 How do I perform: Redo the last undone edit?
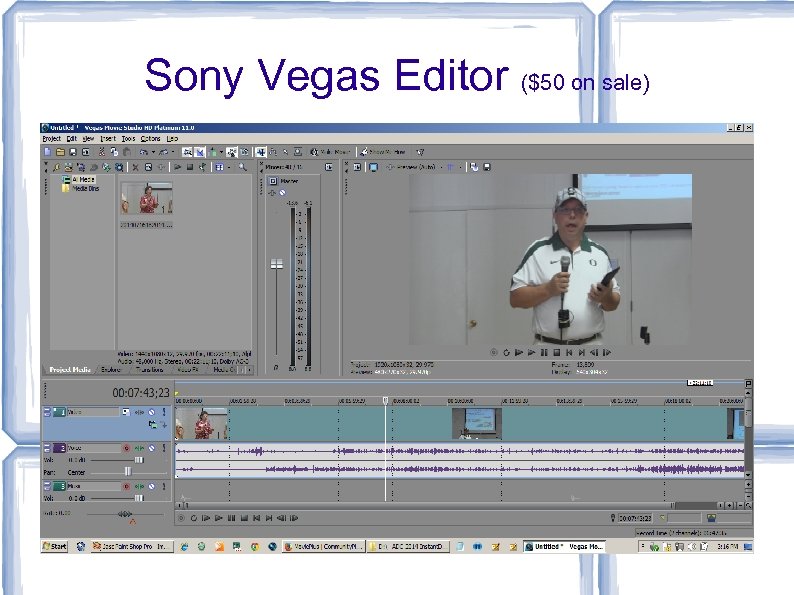(164, 152)
